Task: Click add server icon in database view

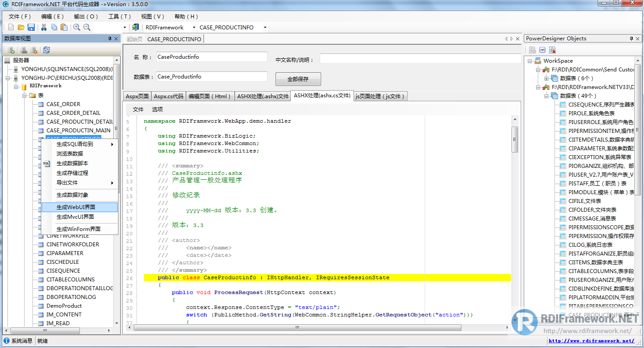Action: point(11,50)
